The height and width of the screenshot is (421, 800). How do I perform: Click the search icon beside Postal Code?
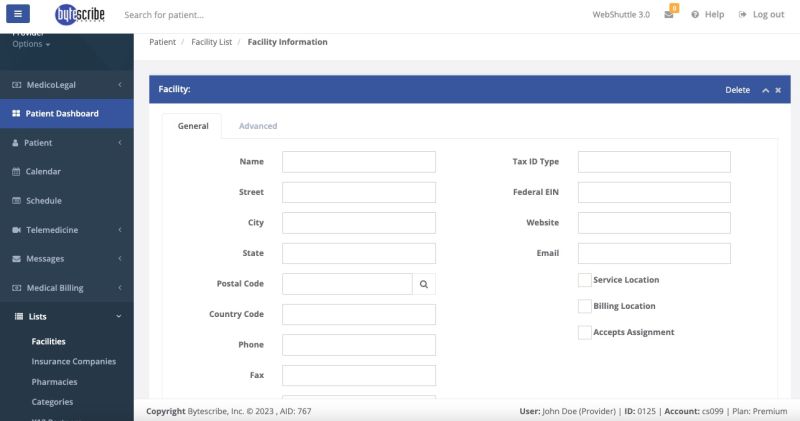424,284
